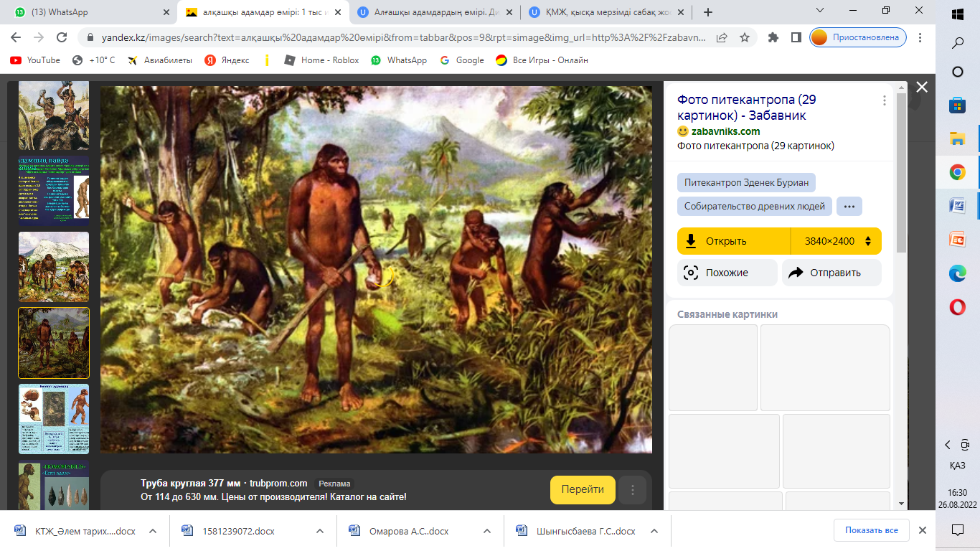Select the Собирательство древних людей tag
The height and width of the screenshot is (551, 980).
pos(755,207)
